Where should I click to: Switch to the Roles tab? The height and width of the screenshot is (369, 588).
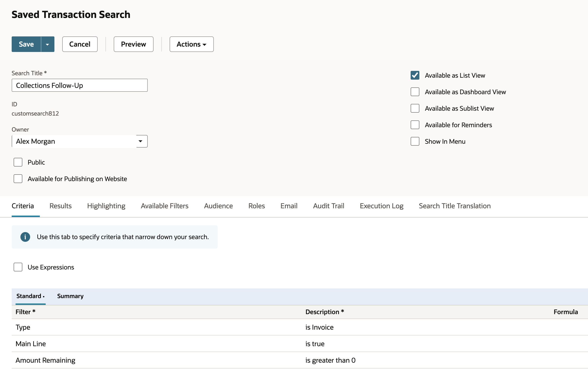pos(257,206)
